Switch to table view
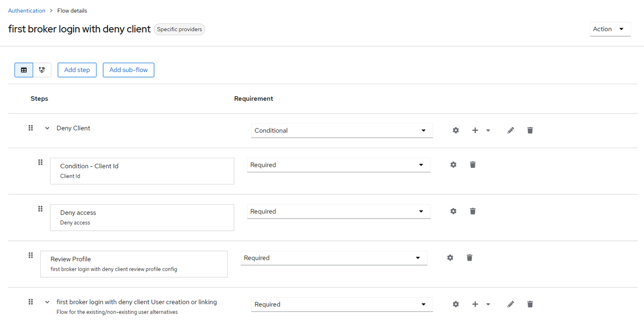 [24, 70]
